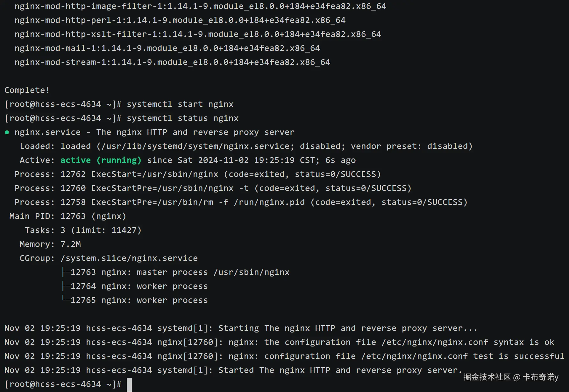Click the 'Complete!' message line
The width and height of the screenshot is (569, 392).
coord(27,90)
